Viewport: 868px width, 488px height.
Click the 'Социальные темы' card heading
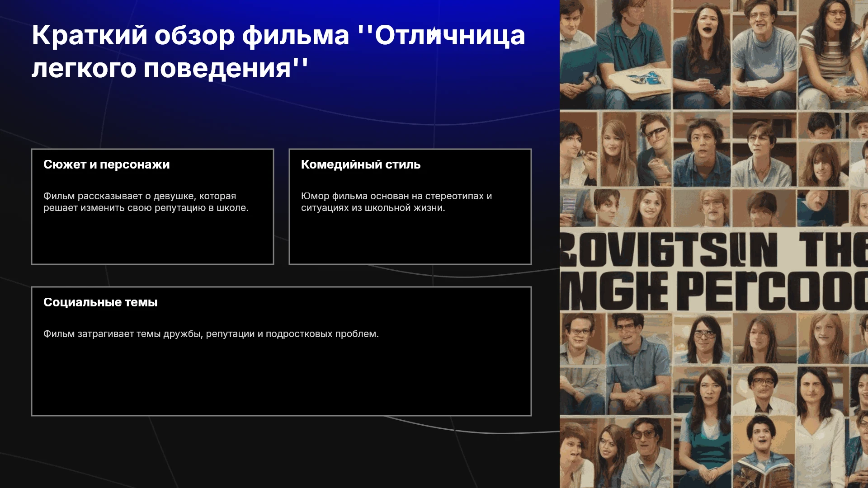[100, 302]
